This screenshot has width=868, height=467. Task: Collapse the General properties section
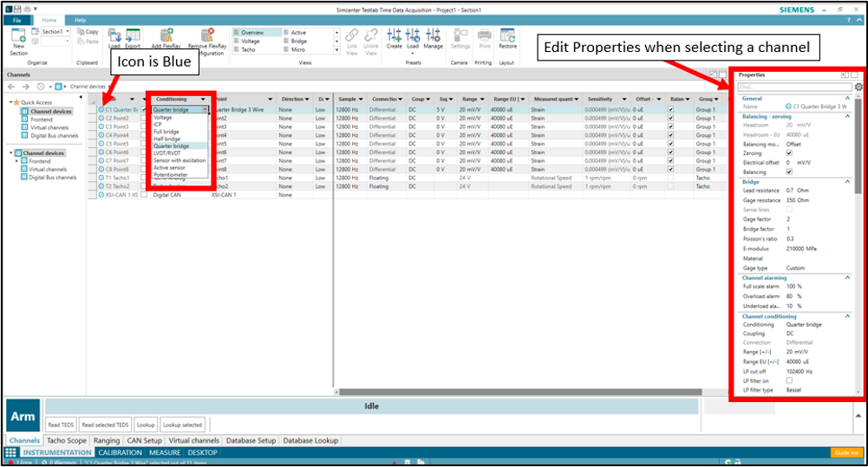pyautogui.click(x=847, y=99)
